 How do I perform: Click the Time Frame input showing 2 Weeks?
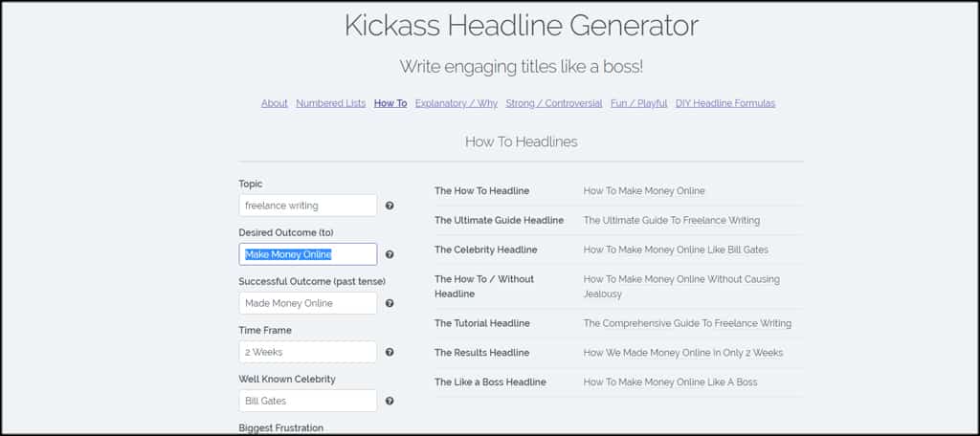308,352
